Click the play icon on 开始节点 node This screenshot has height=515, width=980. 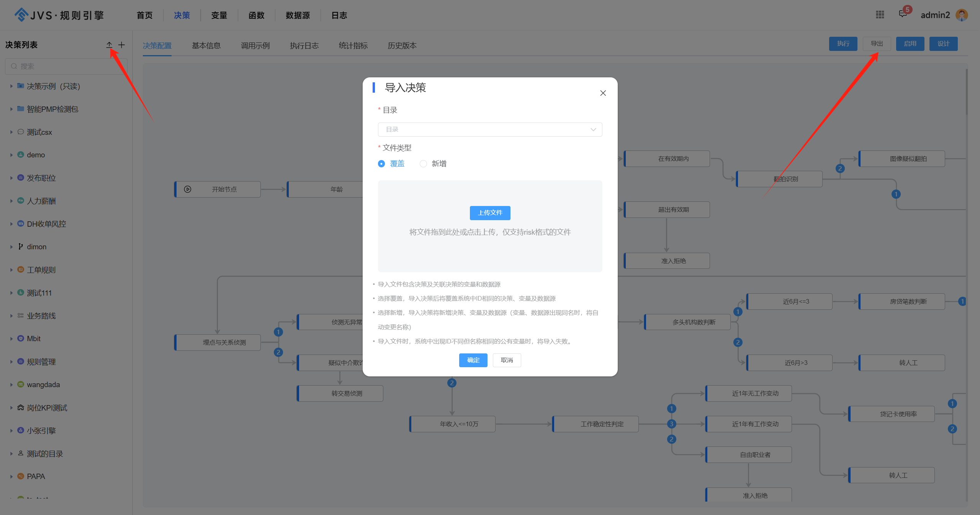coord(187,189)
